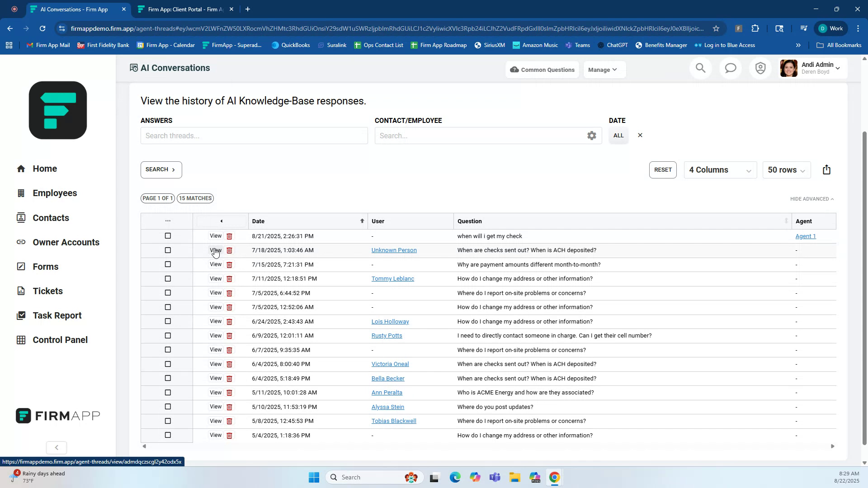This screenshot has height=488, width=868.
Task: Check the checkbox on the Lois Holloway row
Action: (x=168, y=321)
